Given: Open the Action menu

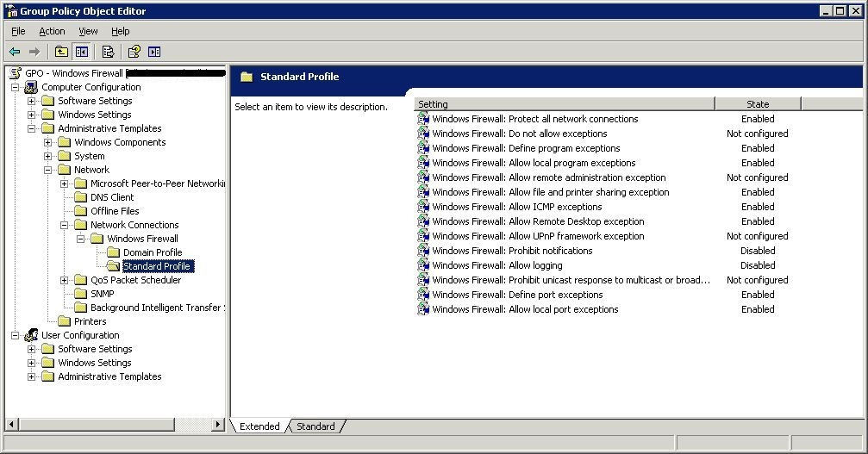Looking at the screenshot, I should 52,31.
